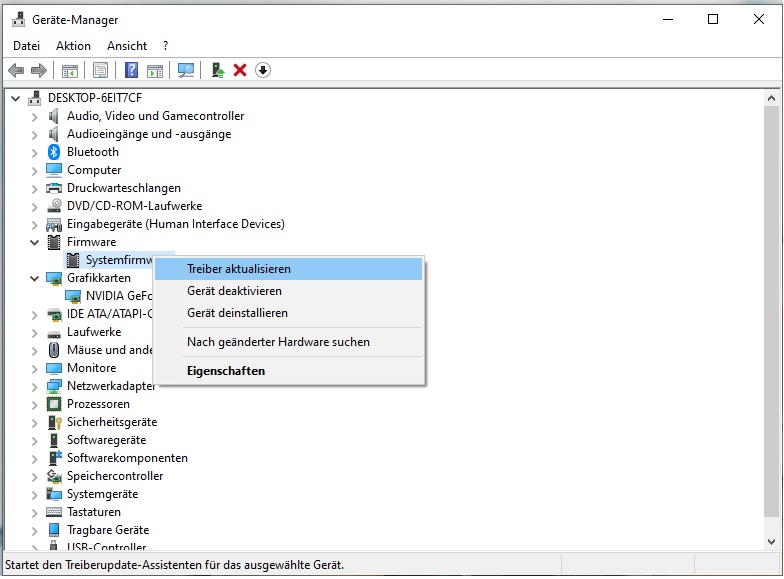The height and width of the screenshot is (579, 784).
Task: Collapse the Firmware category
Action: [35, 242]
